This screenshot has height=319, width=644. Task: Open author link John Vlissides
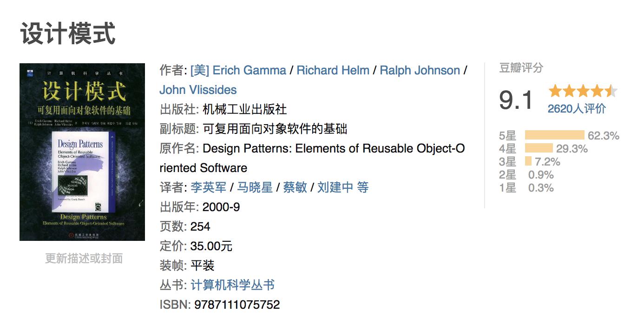point(198,90)
